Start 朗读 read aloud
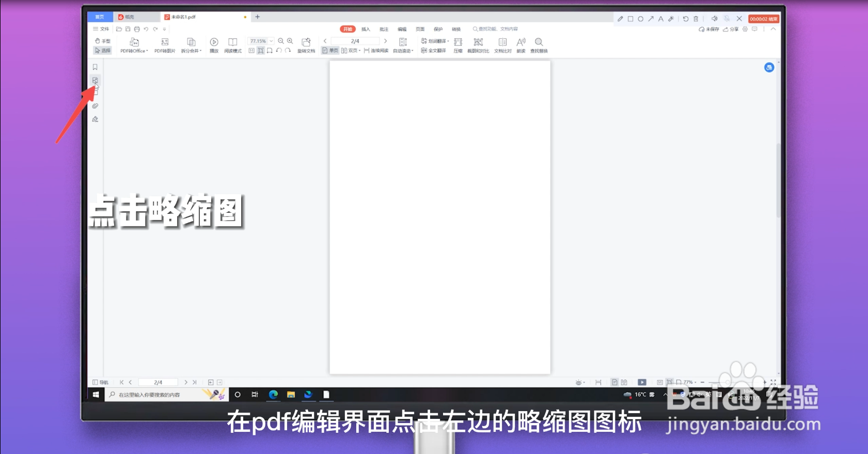 click(521, 45)
